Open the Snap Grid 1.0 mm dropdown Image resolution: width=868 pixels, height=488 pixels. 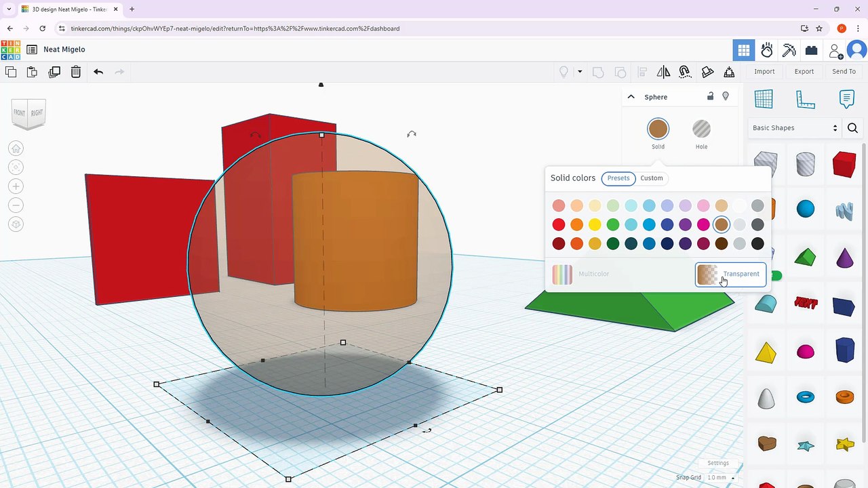click(722, 478)
